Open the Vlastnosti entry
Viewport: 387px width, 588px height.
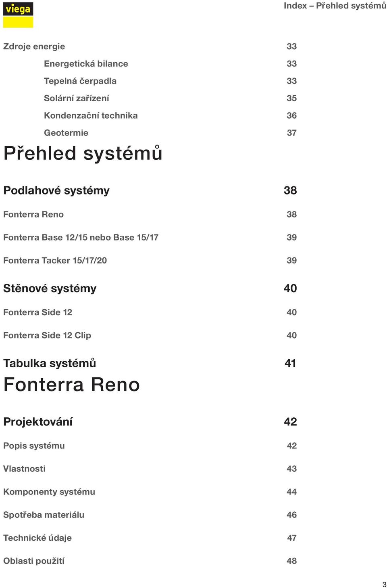[24, 469]
